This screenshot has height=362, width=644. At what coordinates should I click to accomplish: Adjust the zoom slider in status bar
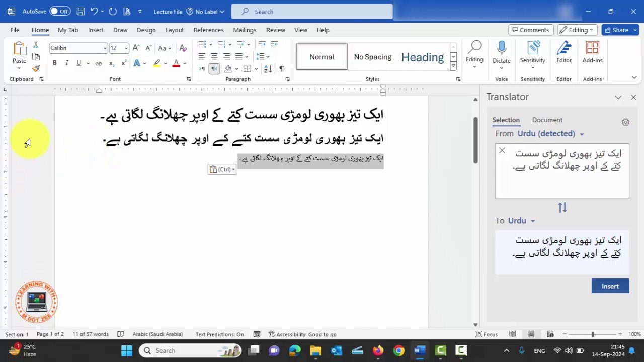tap(592, 334)
